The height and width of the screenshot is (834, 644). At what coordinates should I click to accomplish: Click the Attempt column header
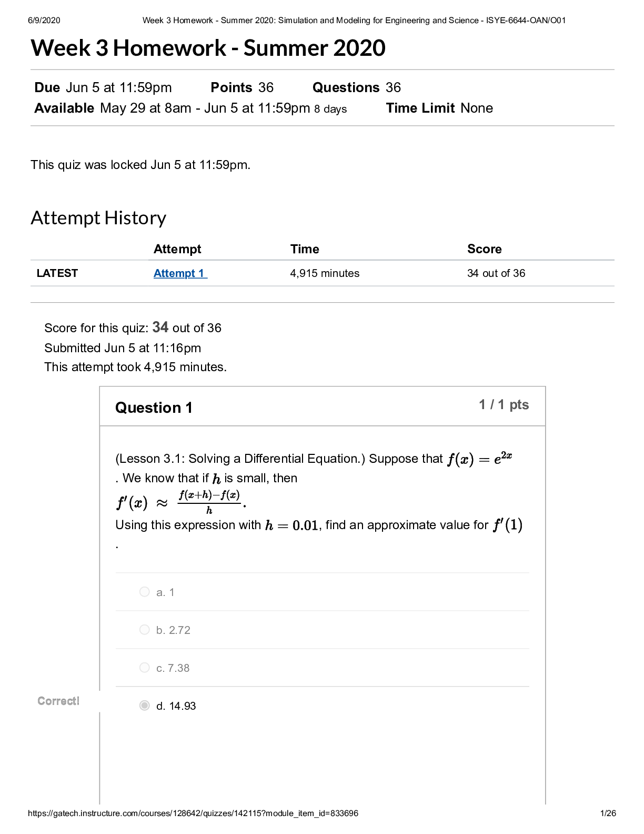[177, 249]
